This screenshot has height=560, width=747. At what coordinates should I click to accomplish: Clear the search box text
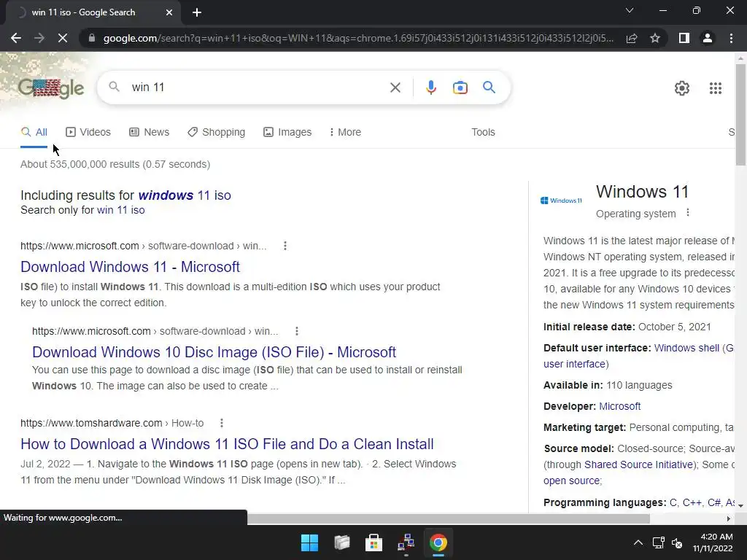click(395, 87)
